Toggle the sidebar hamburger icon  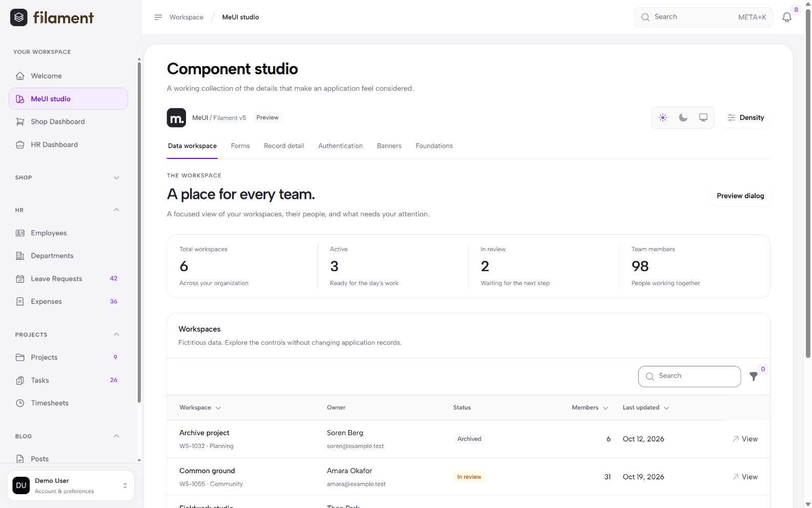pyautogui.click(x=158, y=17)
